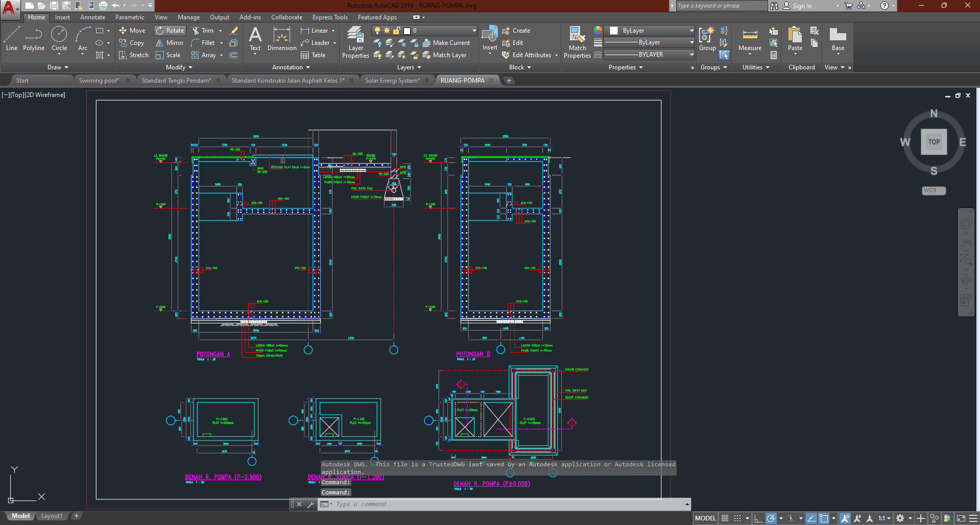
Task: Click the Edit Attributes button
Action: pyautogui.click(x=531, y=55)
